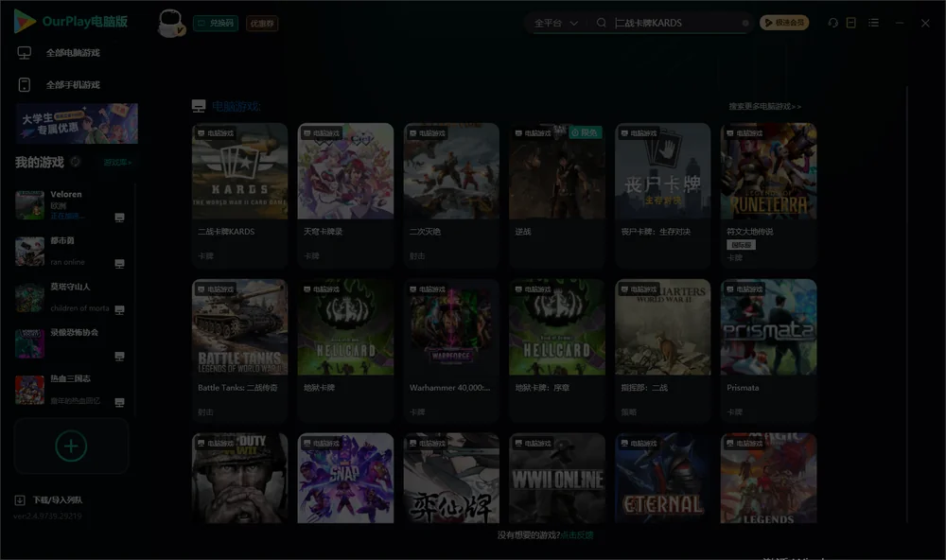Open the mini window mode icon
Viewport: 946px width, 560px height.
[850, 23]
